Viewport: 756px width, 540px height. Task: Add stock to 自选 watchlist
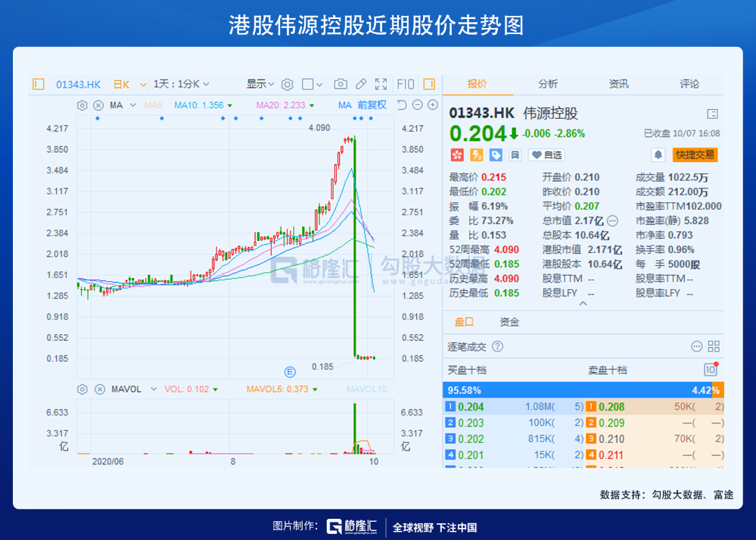coord(546,155)
